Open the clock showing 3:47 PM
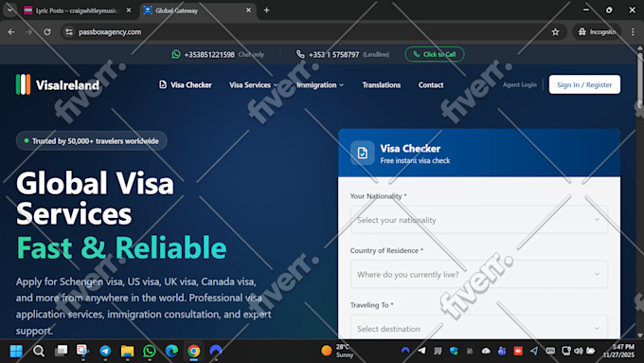The image size is (644, 363). tap(618, 351)
